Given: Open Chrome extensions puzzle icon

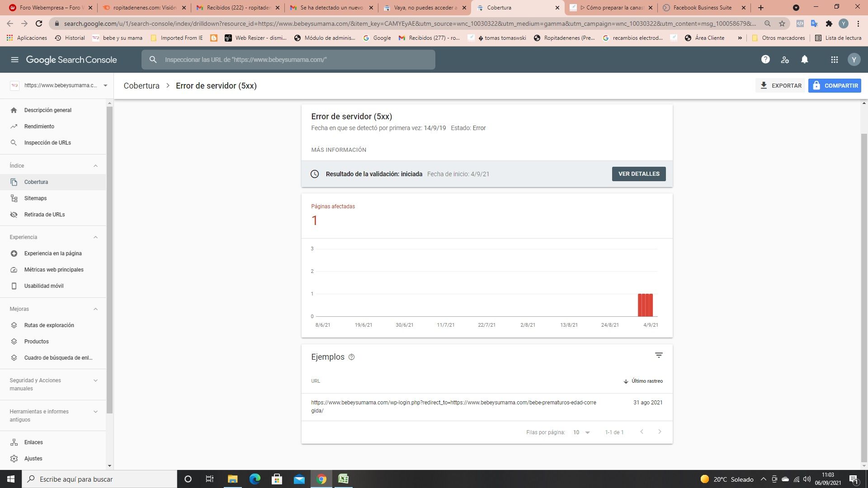Looking at the screenshot, I should [x=829, y=23].
